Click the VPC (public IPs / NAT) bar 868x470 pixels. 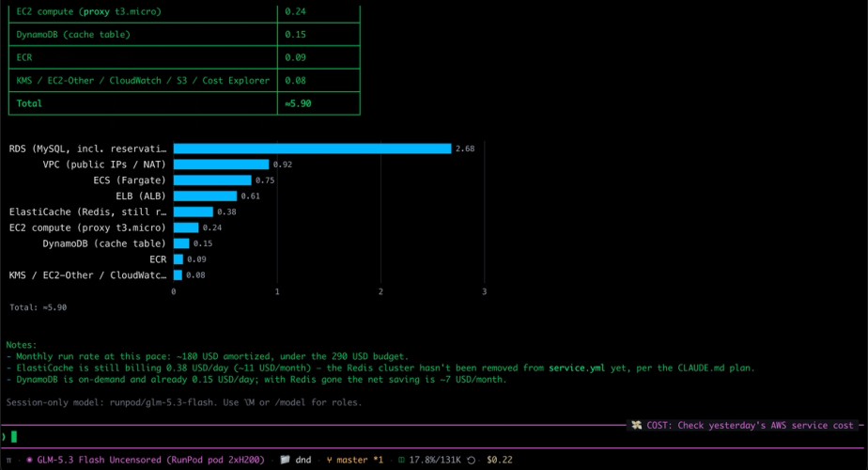[221, 164]
